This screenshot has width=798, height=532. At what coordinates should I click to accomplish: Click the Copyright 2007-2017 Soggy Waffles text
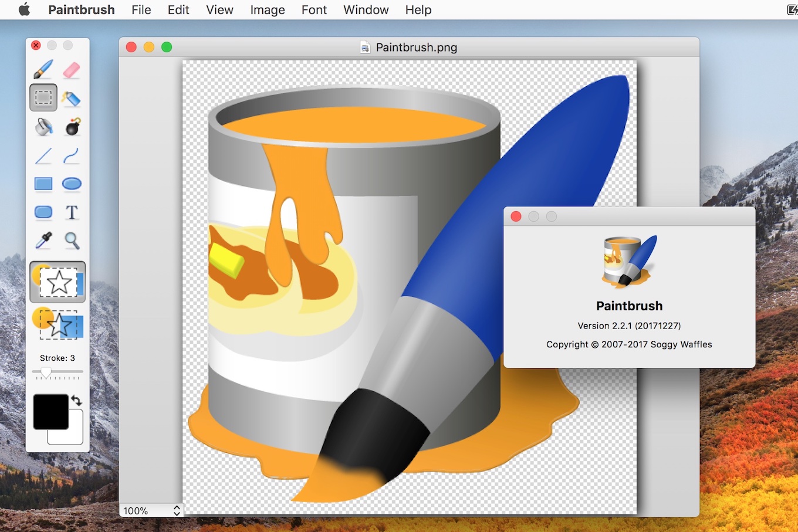coord(630,344)
